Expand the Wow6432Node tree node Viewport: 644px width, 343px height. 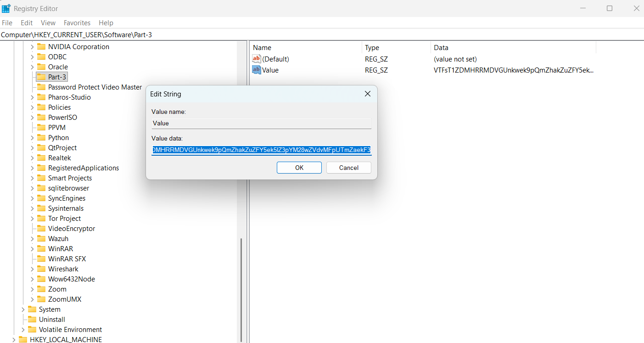coord(32,279)
